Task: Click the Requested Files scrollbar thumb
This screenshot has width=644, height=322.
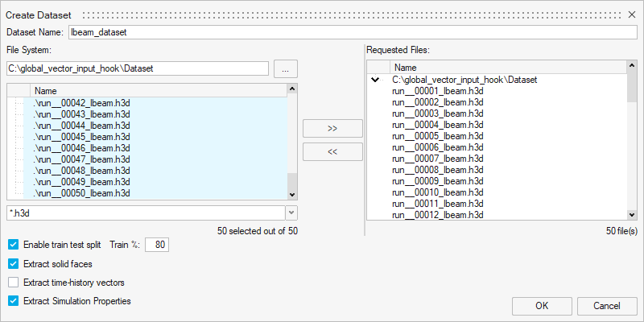Action: pos(632,86)
